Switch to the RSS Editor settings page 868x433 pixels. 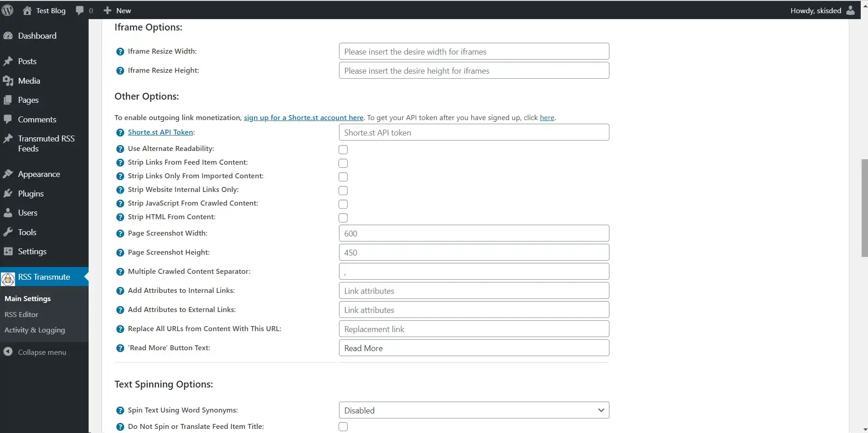pyautogui.click(x=21, y=314)
